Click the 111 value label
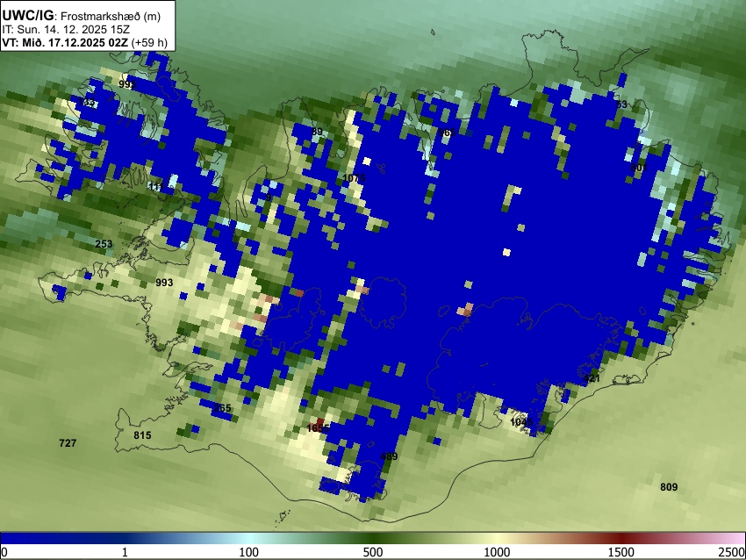Screen dimensions: 746x560 coord(156,187)
